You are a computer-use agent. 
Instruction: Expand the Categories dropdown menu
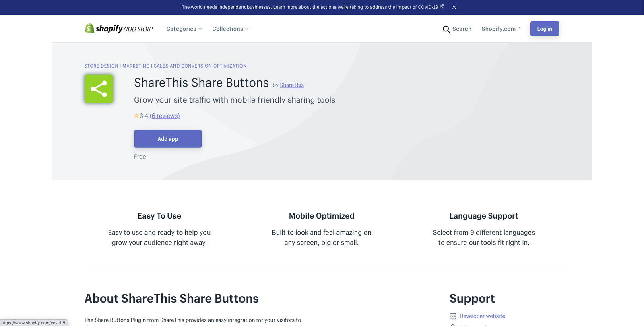[x=184, y=29]
